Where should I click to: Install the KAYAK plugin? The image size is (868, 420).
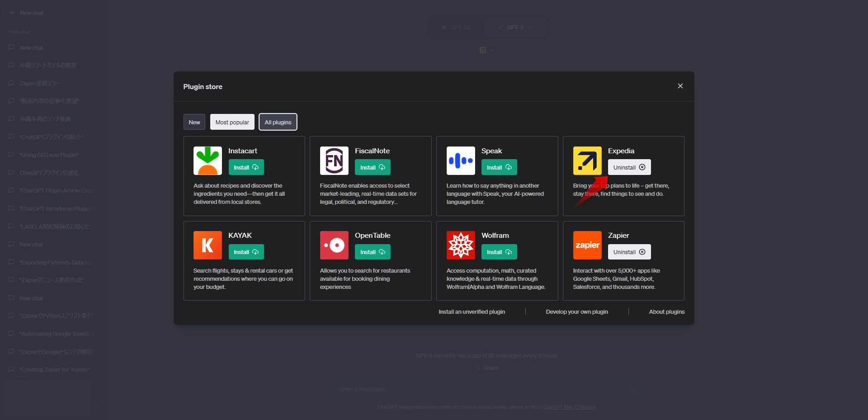tap(246, 252)
